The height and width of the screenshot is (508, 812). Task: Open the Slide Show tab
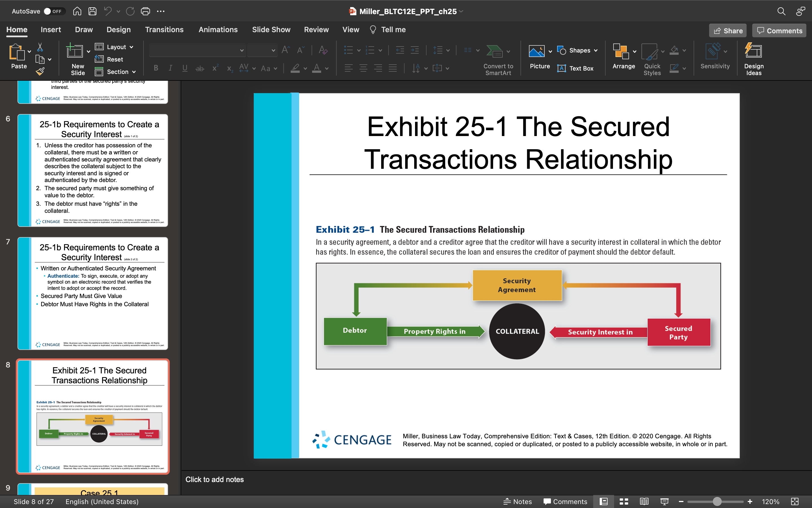[x=271, y=30]
